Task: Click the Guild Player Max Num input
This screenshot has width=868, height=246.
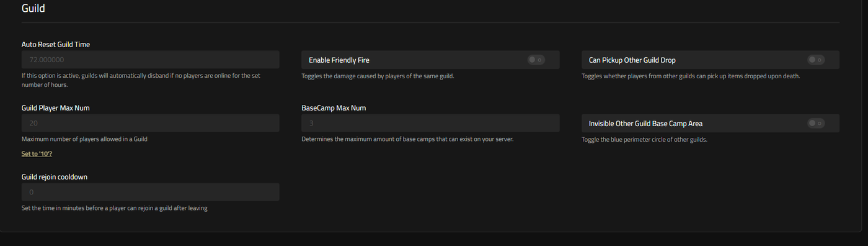Action: [x=151, y=123]
